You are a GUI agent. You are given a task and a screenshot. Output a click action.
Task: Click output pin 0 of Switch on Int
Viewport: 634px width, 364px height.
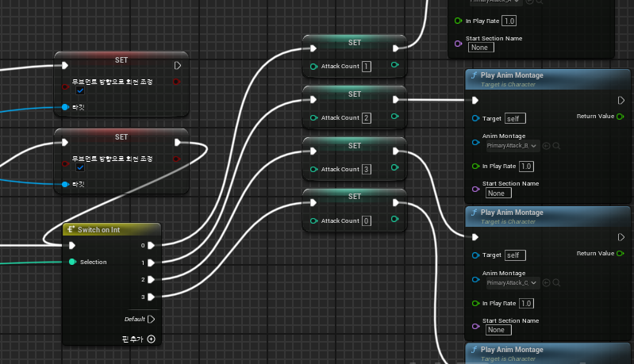click(151, 245)
